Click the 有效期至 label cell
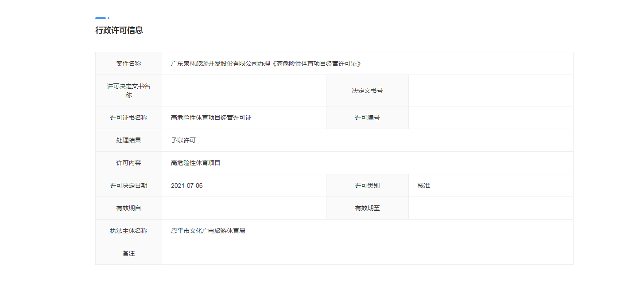 pos(368,208)
